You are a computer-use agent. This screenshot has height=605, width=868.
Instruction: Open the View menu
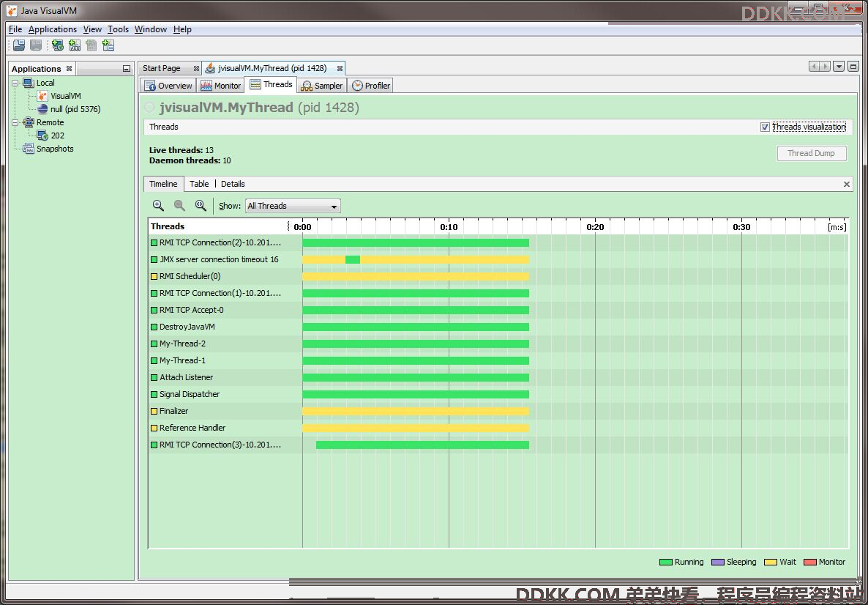coord(92,29)
